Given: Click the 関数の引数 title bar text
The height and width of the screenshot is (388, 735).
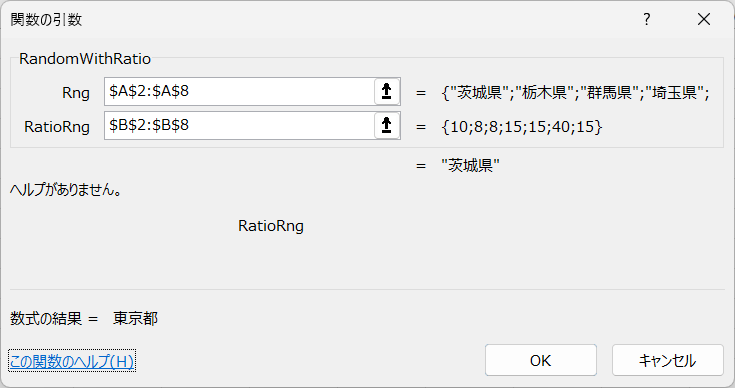Looking at the screenshot, I should tap(46, 20).
